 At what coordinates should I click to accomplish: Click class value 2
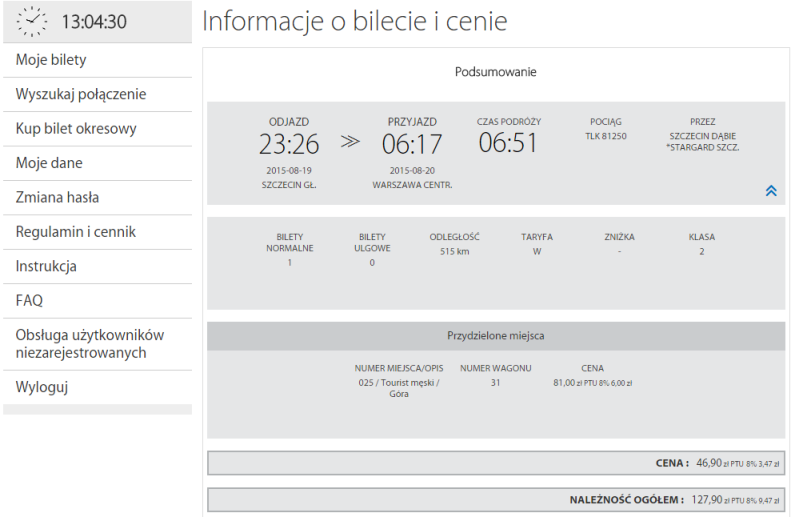(x=702, y=251)
